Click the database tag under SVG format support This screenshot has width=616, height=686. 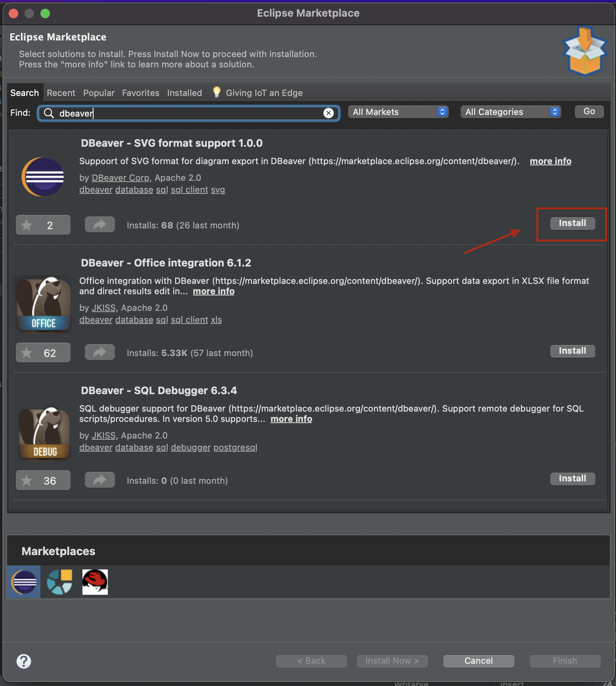tap(134, 190)
